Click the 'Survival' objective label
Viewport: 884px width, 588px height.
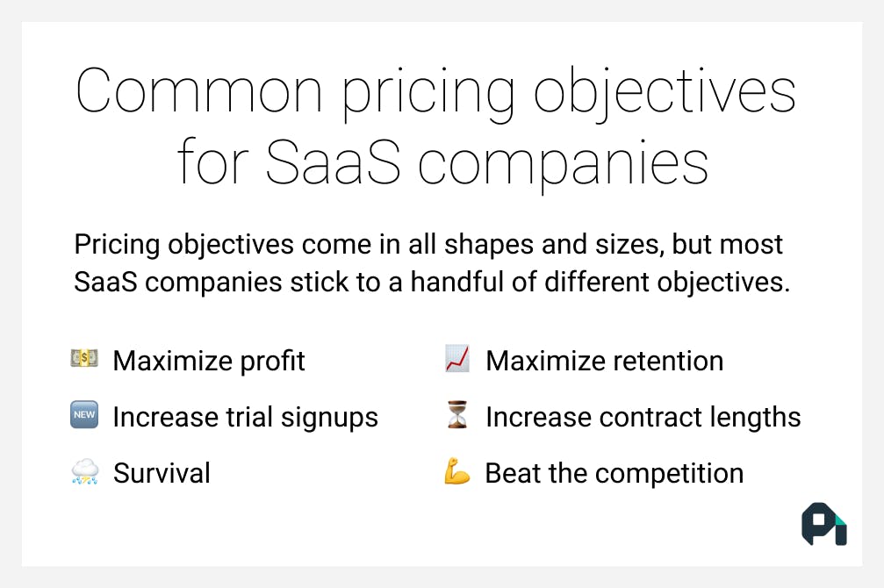coord(162,473)
